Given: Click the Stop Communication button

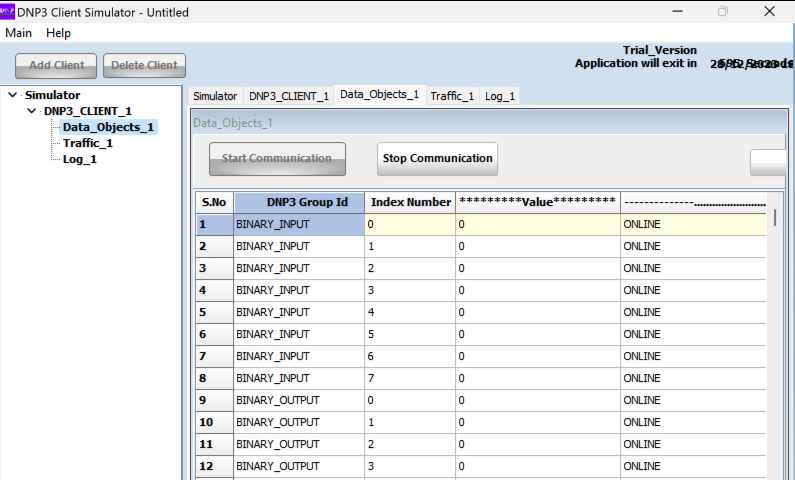Looking at the screenshot, I should [x=437, y=159].
